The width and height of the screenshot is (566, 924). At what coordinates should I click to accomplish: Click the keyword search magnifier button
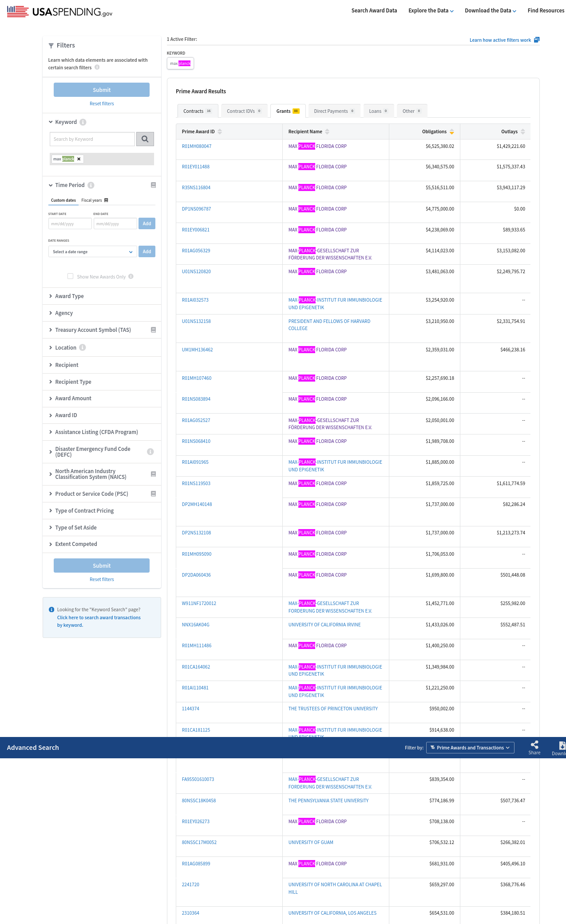[x=145, y=139]
